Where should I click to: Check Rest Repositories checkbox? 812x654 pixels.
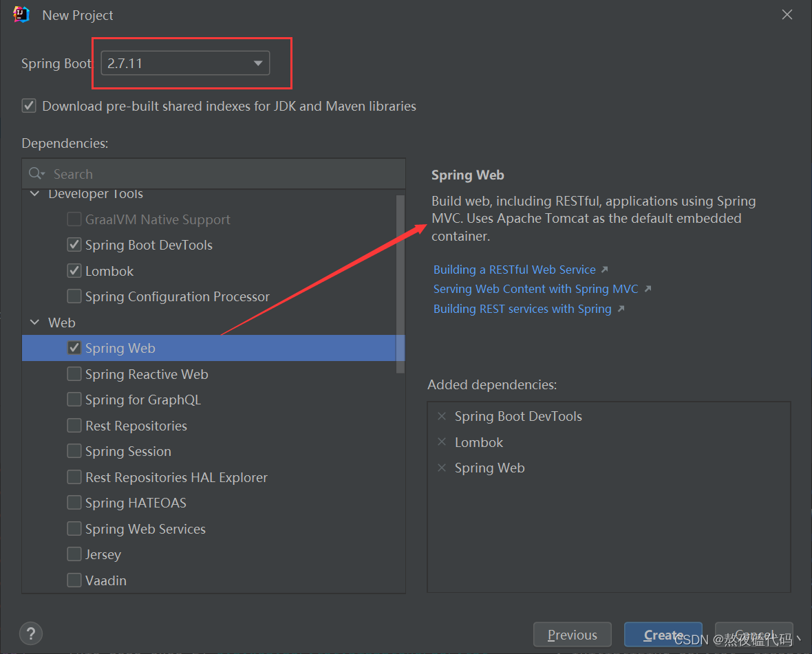point(74,425)
